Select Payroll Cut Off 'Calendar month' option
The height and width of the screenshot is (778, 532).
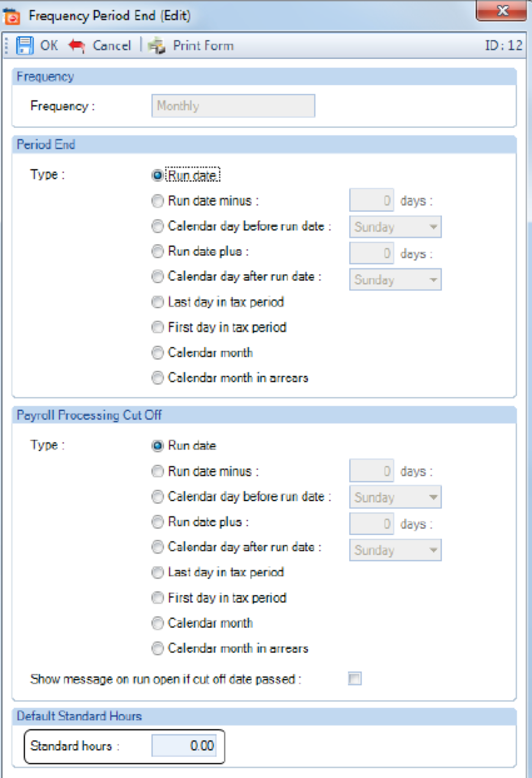[x=158, y=623]
